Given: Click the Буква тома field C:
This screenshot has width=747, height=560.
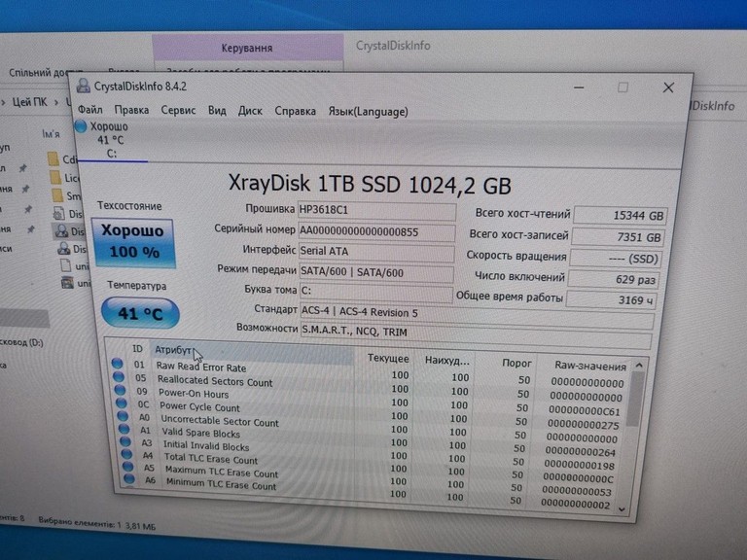Looking at the screenshot, I should tap(376, 292).
